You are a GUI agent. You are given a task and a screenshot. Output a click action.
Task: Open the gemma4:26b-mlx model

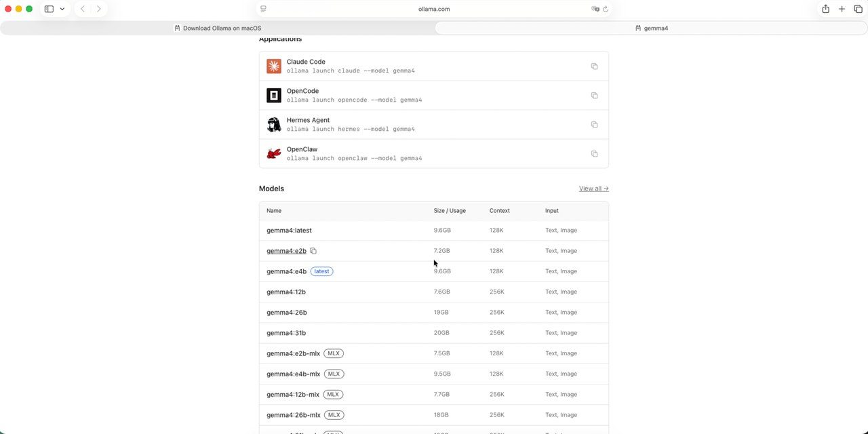click(294, 415)
